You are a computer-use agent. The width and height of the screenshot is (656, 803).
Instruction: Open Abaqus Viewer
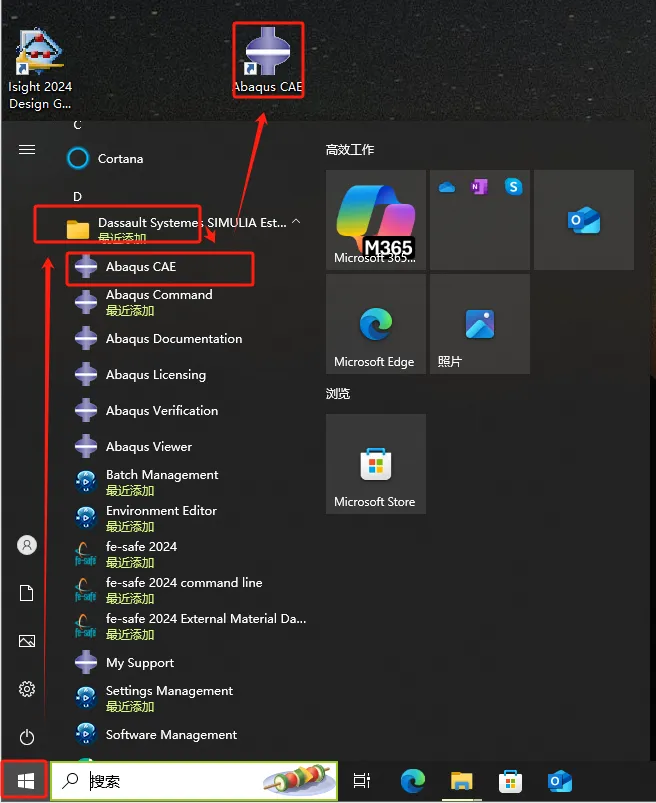187,446
